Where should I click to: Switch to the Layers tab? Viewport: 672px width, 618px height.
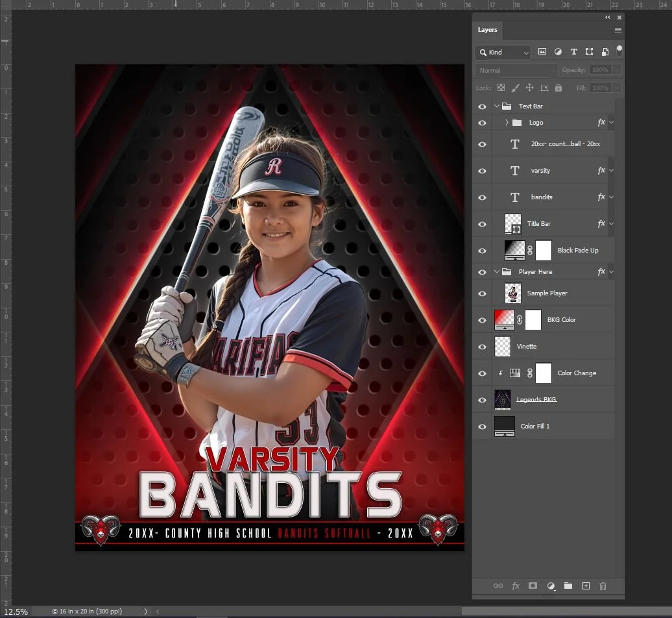488,30
